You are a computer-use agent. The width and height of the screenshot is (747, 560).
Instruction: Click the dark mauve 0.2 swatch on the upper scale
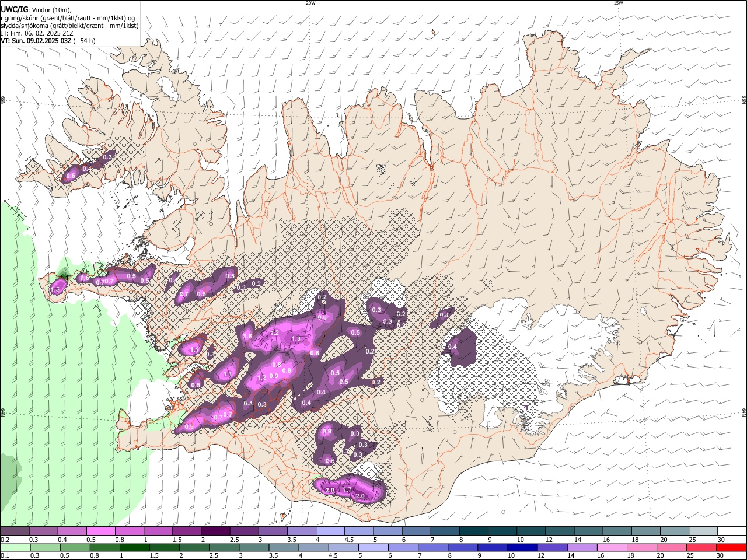15,531
